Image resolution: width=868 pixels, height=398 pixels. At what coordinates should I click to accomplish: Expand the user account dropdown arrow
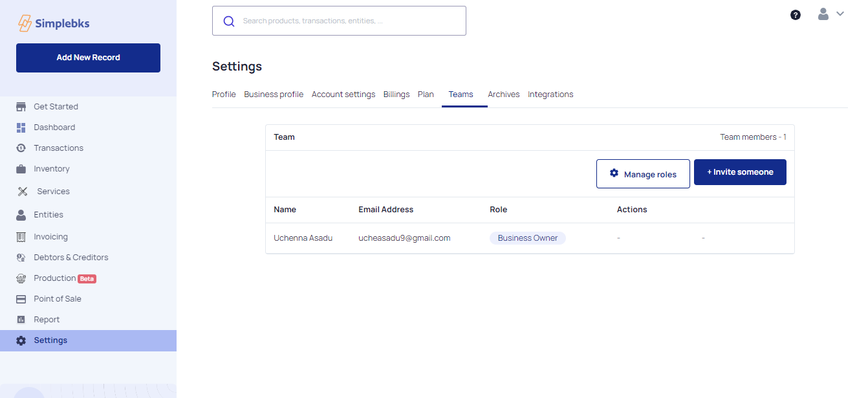[x=840, y=14]
